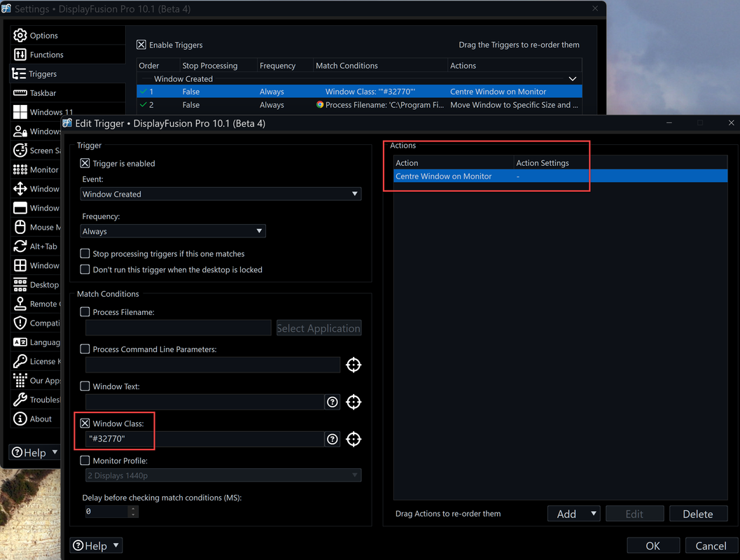Open Event dropdown showing Window Created
740x560 pixels.
point(221,194)
